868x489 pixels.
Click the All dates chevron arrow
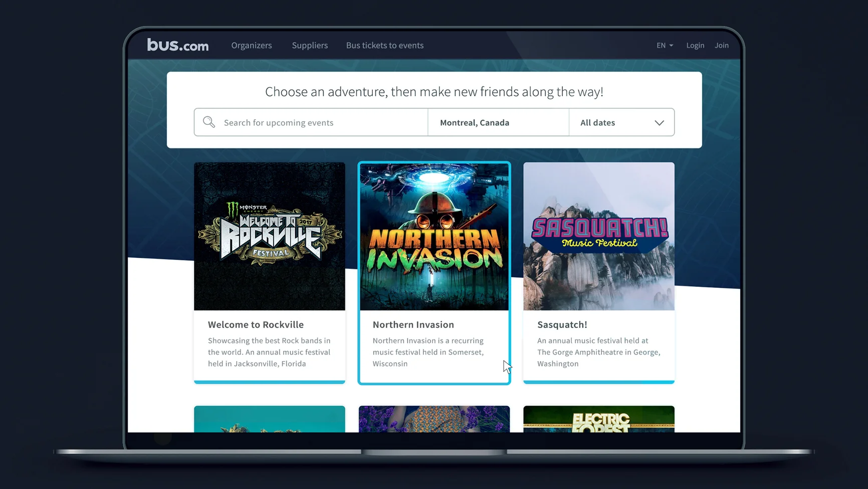point(659,123)
